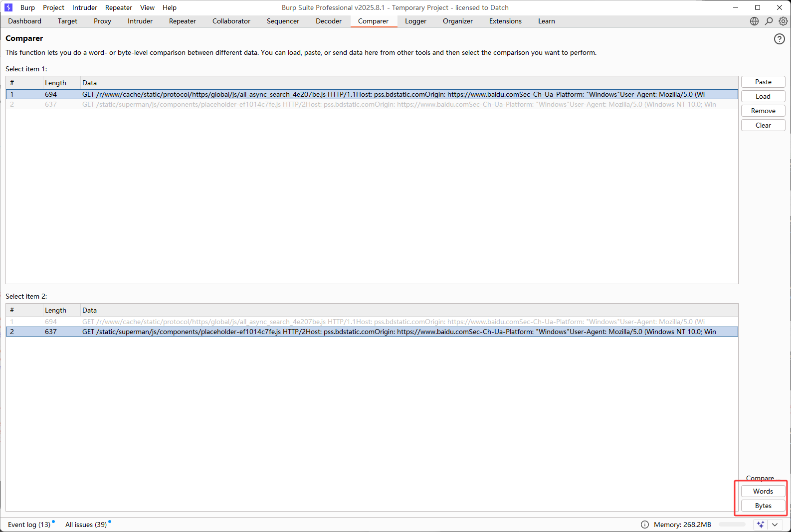Sort item 1 table by # column
Screen dimensions: 791x532
(x=24, y=83)
